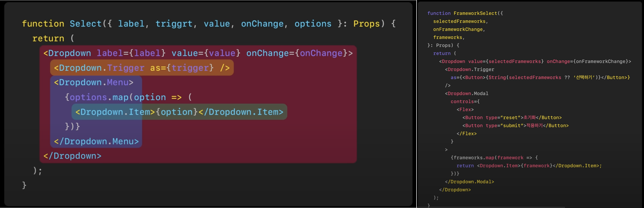Click the orange highlighted Dropdown.Trigger line

tap(142, 68)
